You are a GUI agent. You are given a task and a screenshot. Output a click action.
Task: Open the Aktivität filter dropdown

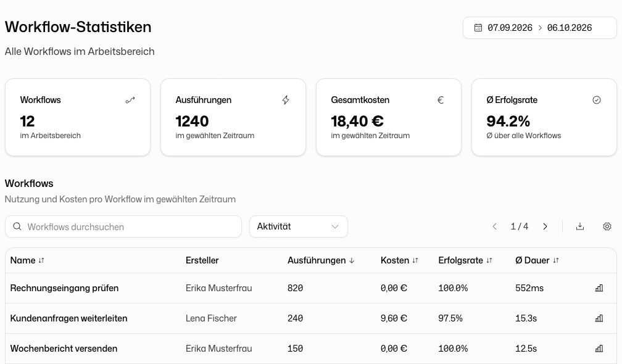[299, 226]
